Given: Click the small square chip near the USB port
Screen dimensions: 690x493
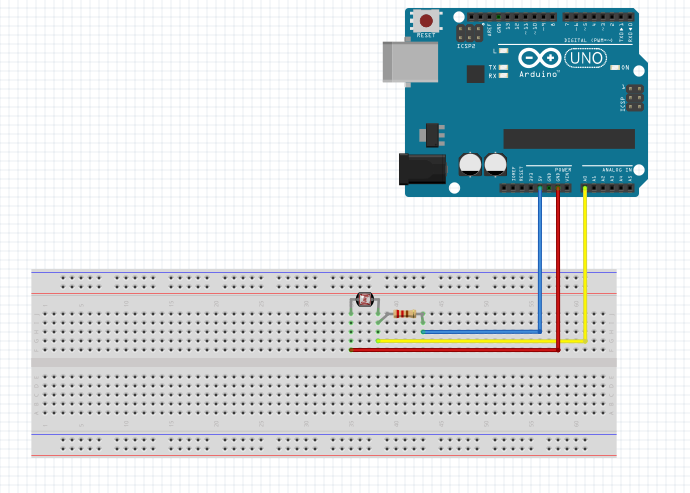Looking at the screenshot, I should coord(475,74).
